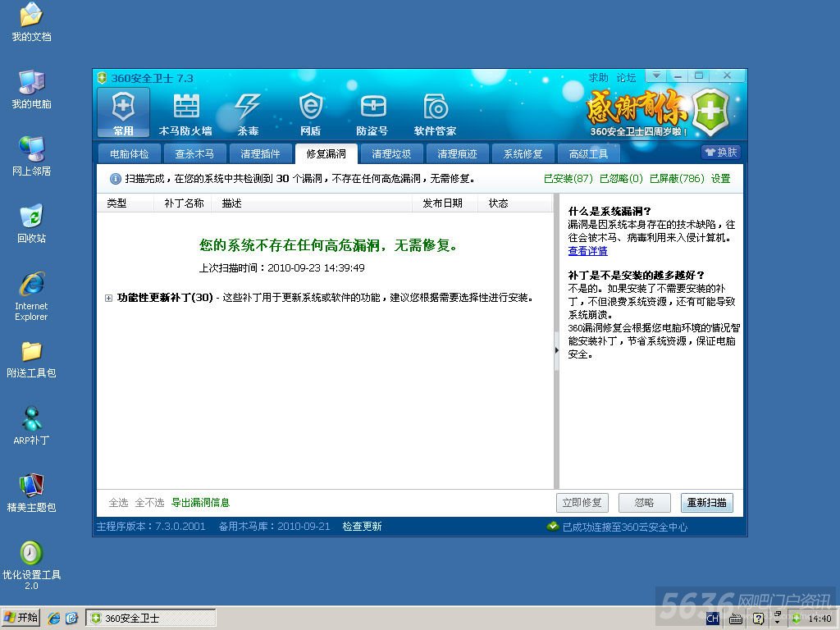Open the title bar dropdown menu arrow
Screen dimensions: 840x630
[656, 75]
